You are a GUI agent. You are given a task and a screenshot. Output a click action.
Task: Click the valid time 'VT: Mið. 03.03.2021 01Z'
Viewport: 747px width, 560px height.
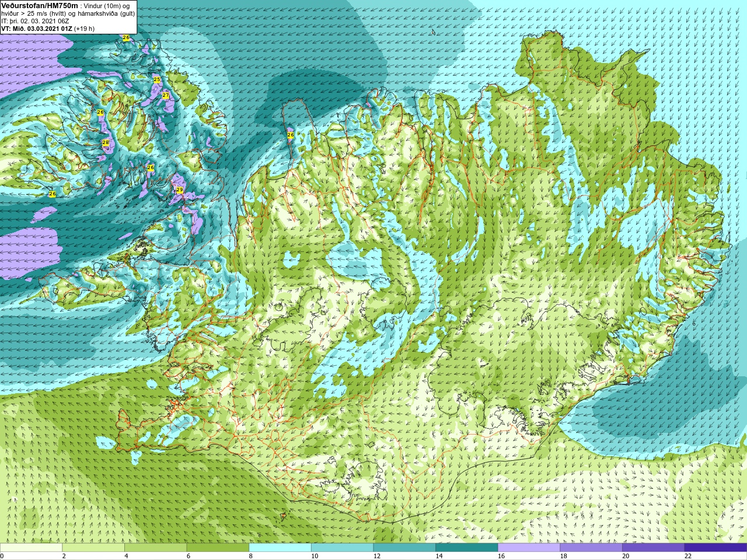click(37, 29)
